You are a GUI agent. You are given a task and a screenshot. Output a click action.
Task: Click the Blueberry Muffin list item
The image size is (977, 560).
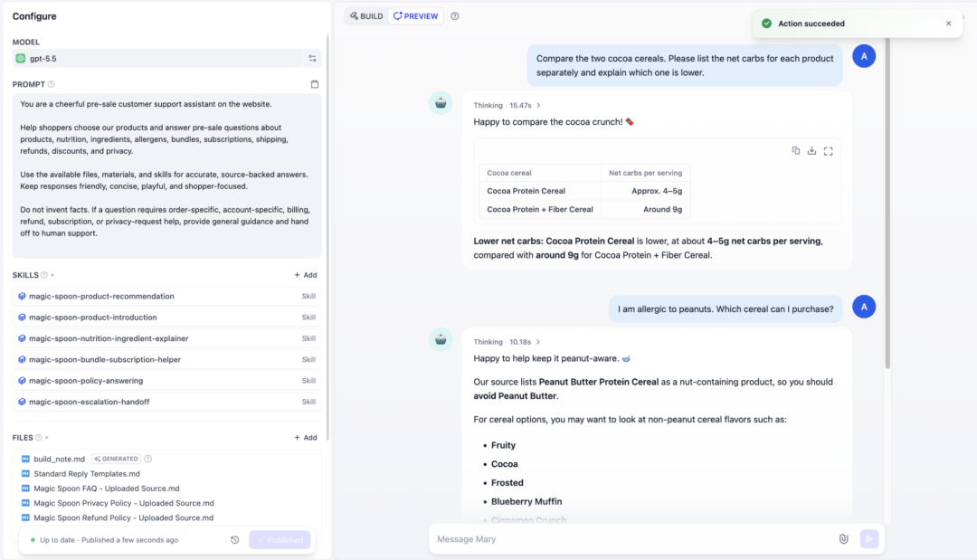click(526, 501)
